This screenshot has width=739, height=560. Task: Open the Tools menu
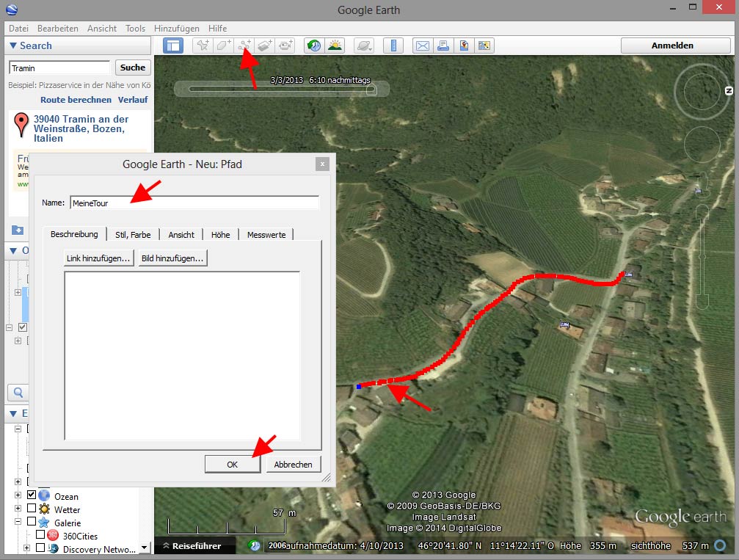click(x=135, y=28)
